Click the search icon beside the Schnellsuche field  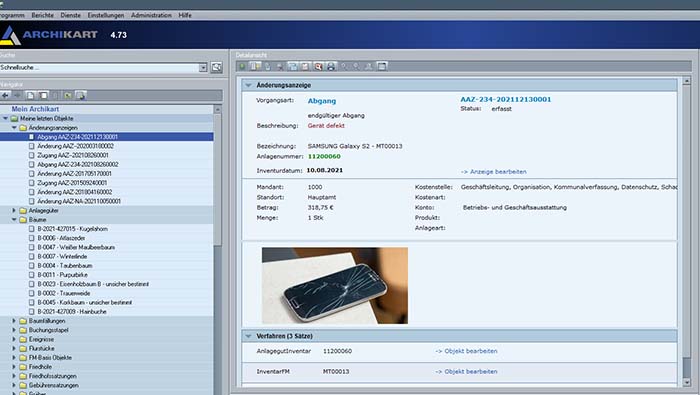[x=217, y=67]
